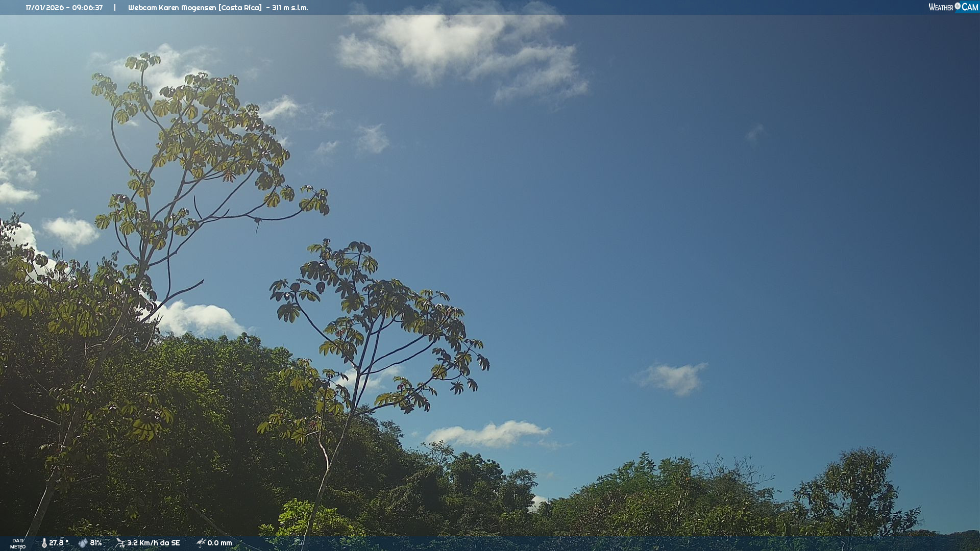Click the wind vane anemometer icon
The width and height of the screenshot is (980, 551).
pyautogui.click(x=120, y=543)
